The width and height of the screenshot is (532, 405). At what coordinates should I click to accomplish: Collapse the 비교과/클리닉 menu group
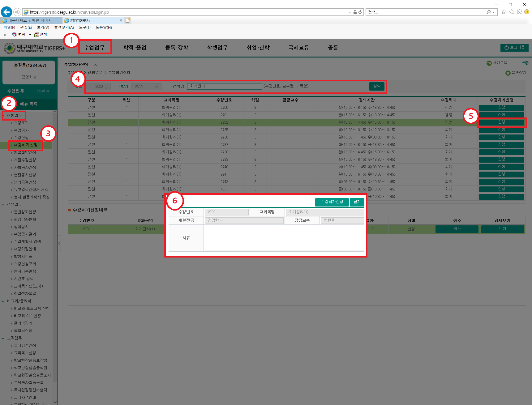pos(3,301)
